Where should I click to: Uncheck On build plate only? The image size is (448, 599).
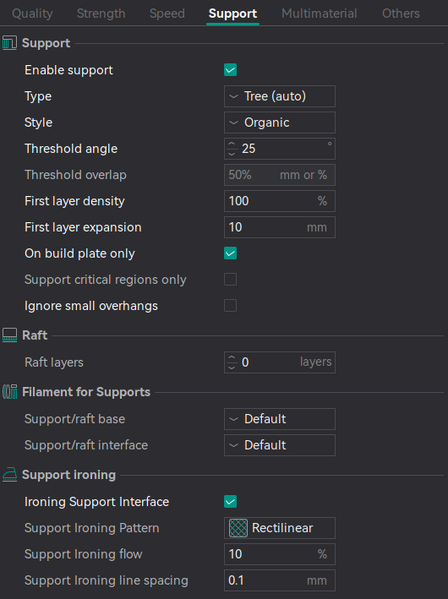230,253
